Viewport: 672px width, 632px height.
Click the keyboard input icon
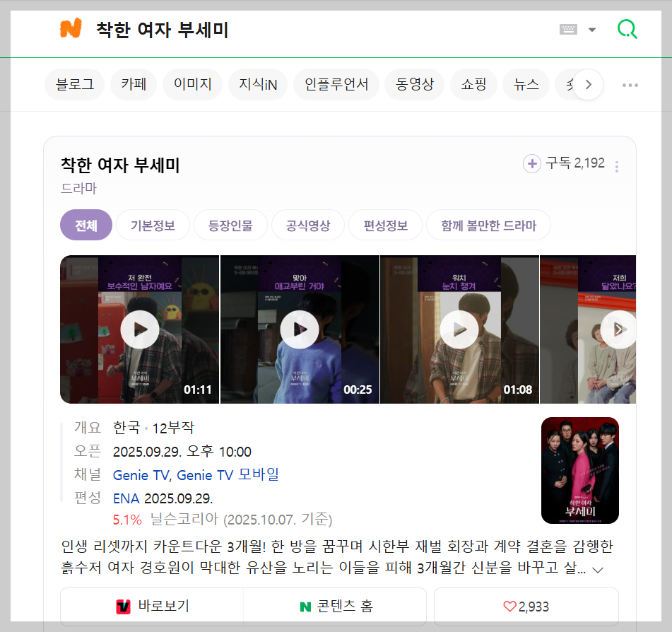[x=568, y=29]
